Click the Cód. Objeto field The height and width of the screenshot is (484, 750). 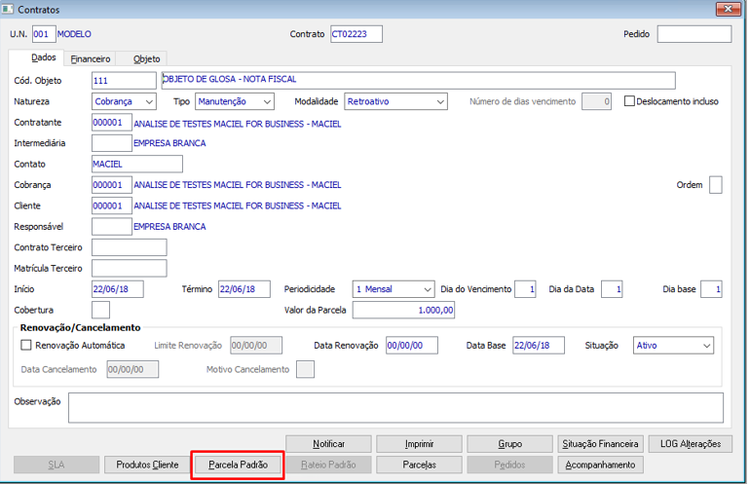point(124,80)
